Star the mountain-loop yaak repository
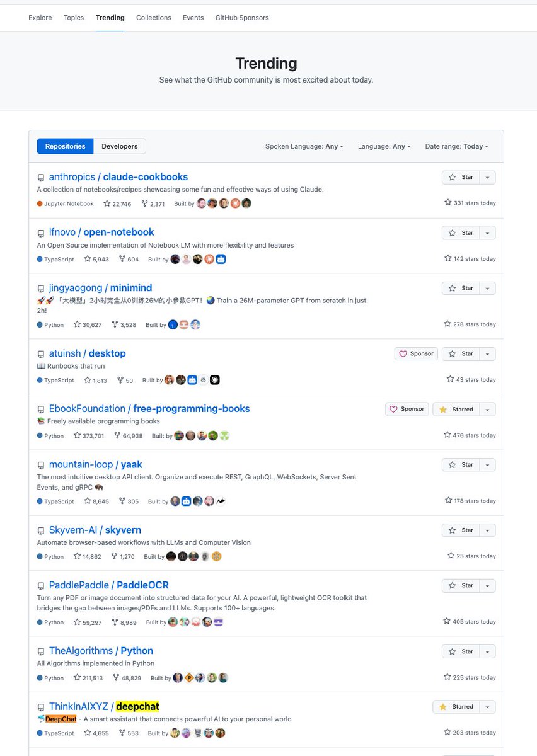 click(x=461, y=464)
